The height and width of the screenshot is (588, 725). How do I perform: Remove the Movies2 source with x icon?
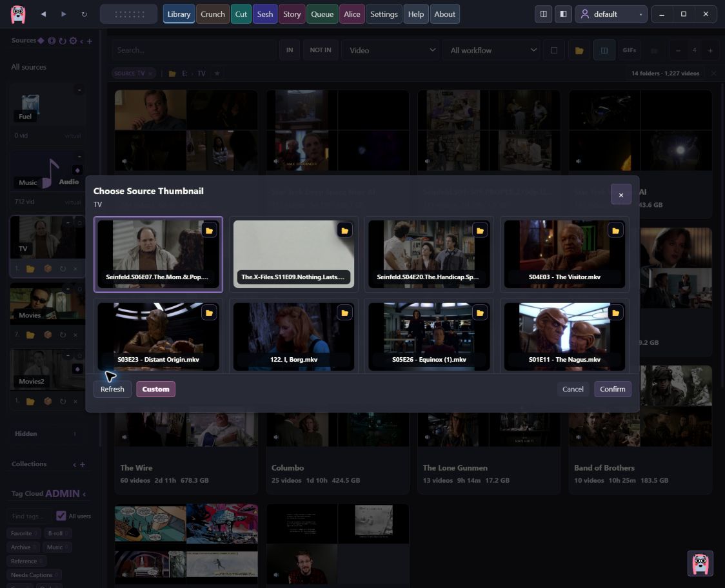tap(75, 401)
